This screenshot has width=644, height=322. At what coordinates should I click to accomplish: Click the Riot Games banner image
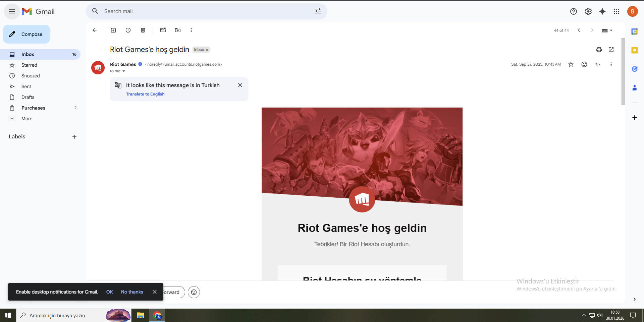pos(362,157)
